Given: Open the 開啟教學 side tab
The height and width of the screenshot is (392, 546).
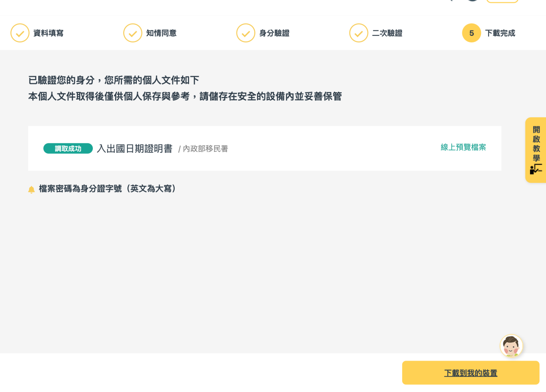Looking at the screenshot, I should coord(536,144).
